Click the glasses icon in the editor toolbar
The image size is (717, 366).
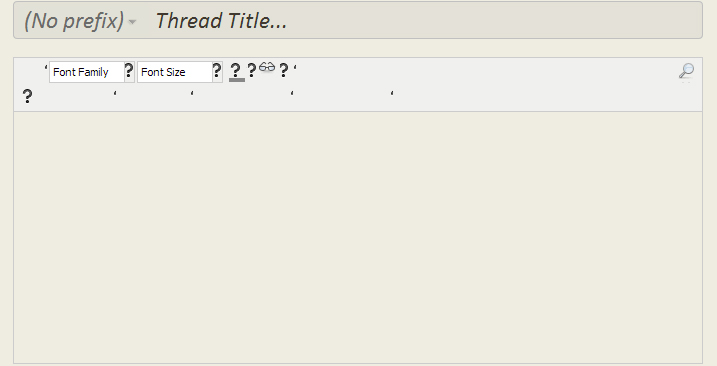point(267,67)
